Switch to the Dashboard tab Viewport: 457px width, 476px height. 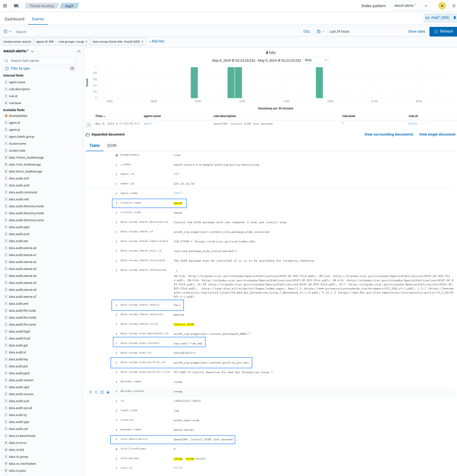[14, 19]
